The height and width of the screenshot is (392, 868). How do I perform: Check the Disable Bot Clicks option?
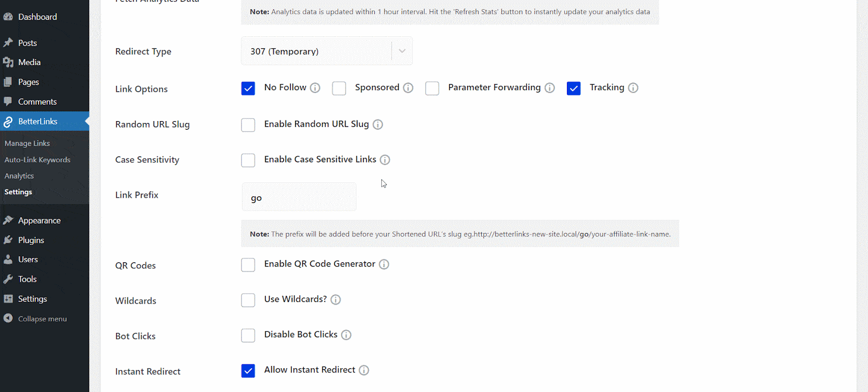point(248,335)
